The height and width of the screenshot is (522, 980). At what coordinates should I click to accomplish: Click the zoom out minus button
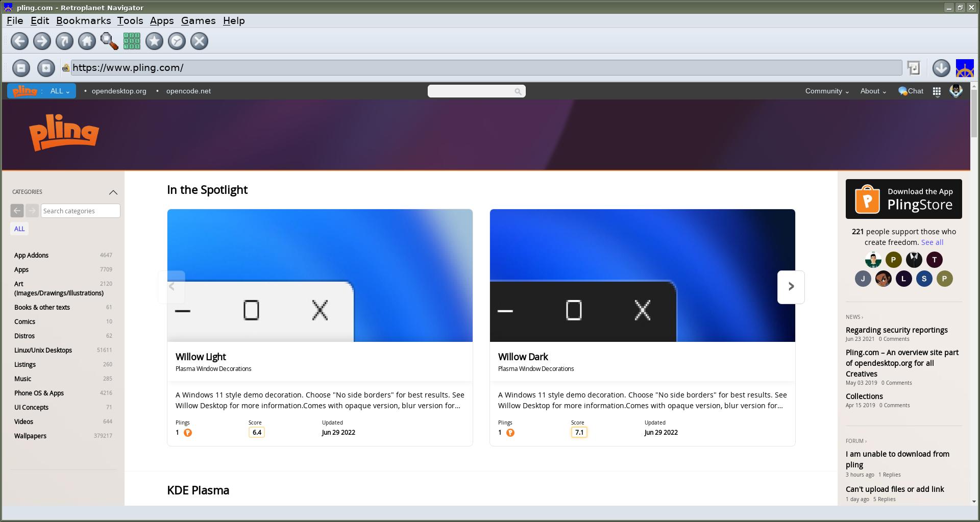21,68
